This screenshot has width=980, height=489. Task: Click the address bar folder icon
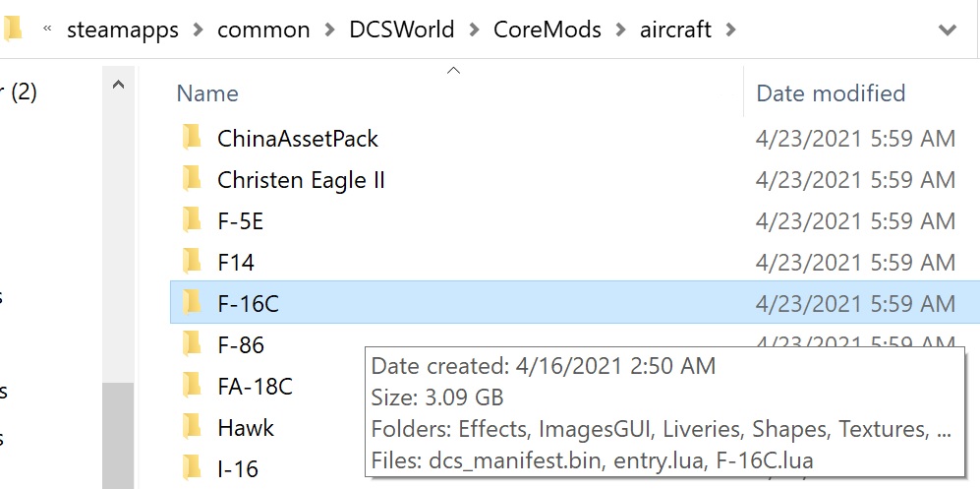(13, 28)
